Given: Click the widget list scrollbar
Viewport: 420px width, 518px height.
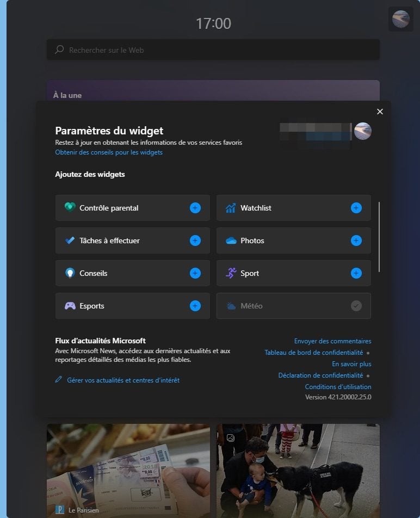Looking at the screenshot, I should pos(379,237).
